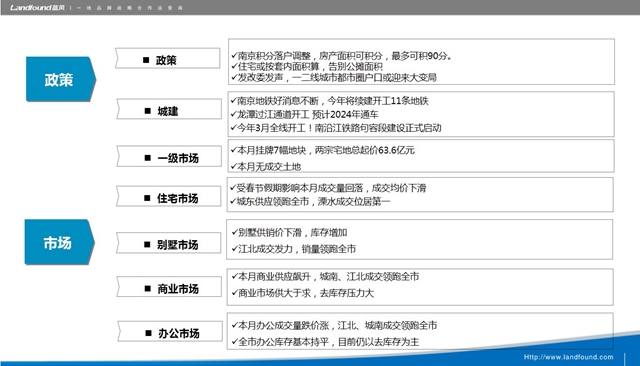This screenshot has width=640, height=366.
Task: Click the 全市办公库存基本持平 text line
Action: (x=325, y=342)
